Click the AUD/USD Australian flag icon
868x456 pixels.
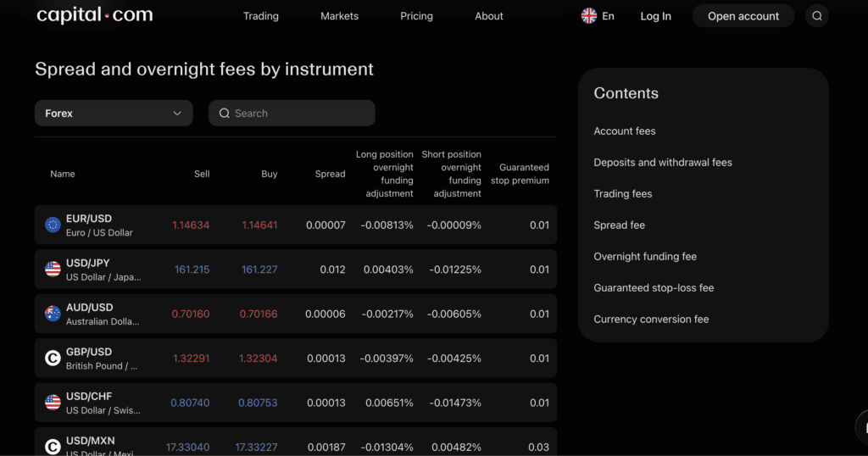click(x=53, y=314)
